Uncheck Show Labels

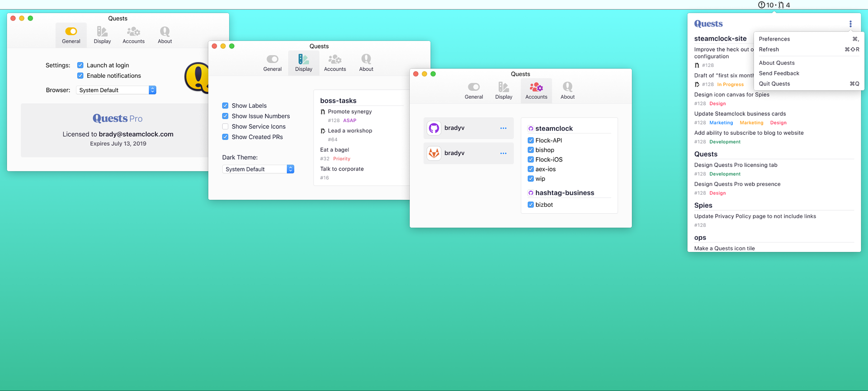(x=225, y=105)
